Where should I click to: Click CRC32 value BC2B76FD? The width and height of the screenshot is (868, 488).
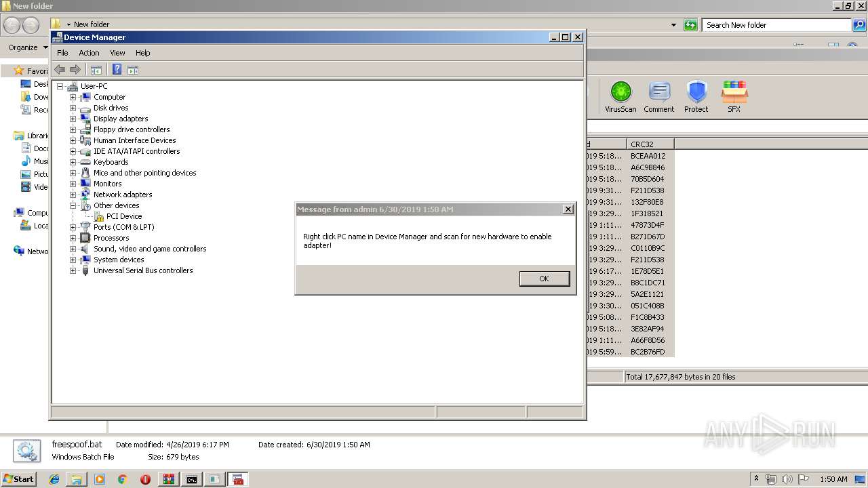[x=648, y=352]
